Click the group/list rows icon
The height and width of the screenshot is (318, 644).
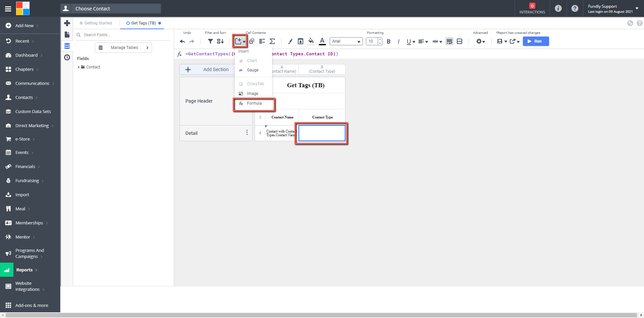(262, 41)
